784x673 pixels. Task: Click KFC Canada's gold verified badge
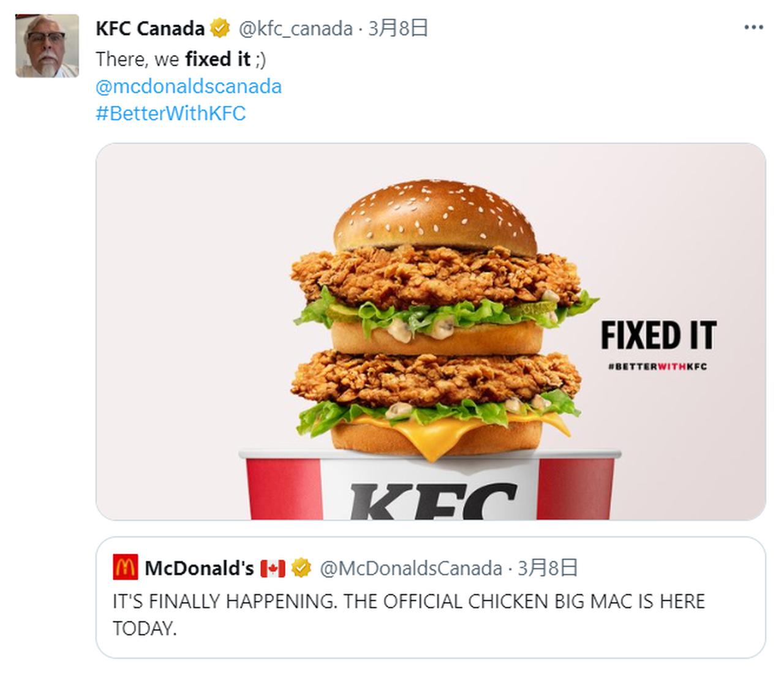(220, 28)
